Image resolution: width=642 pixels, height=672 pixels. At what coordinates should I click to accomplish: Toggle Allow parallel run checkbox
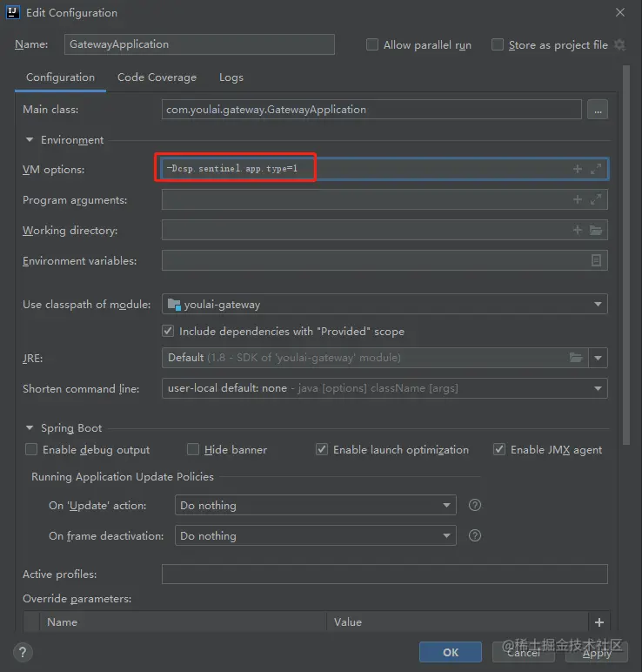372,44
